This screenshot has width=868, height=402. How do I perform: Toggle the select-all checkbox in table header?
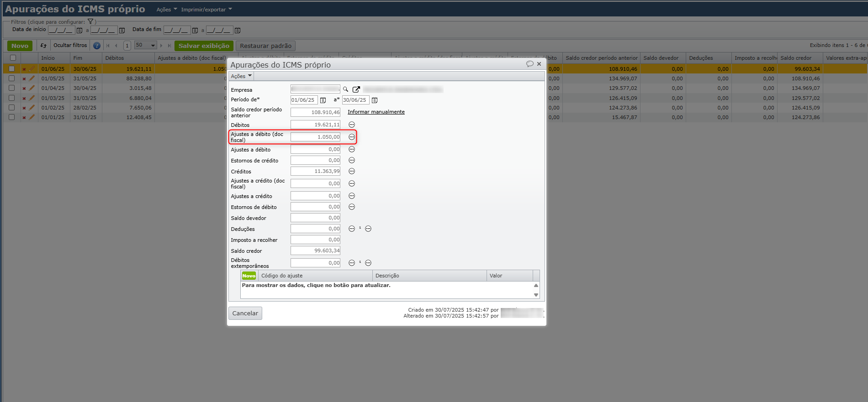(13, 58)
